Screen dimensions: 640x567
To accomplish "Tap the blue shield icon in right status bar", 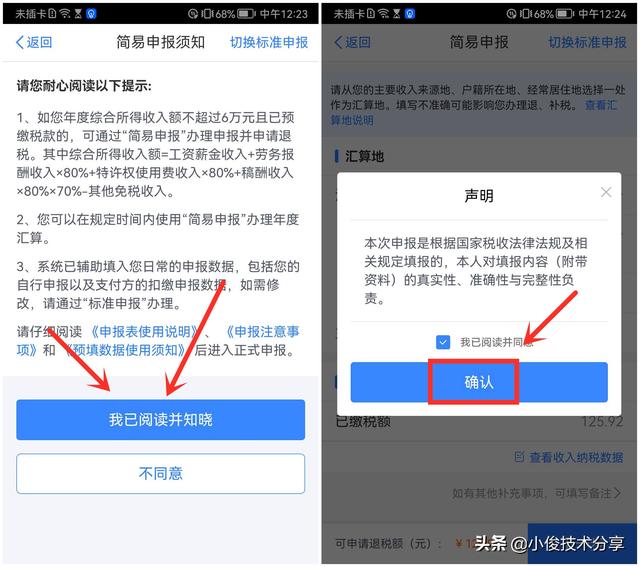I will (x=410, y=14).
